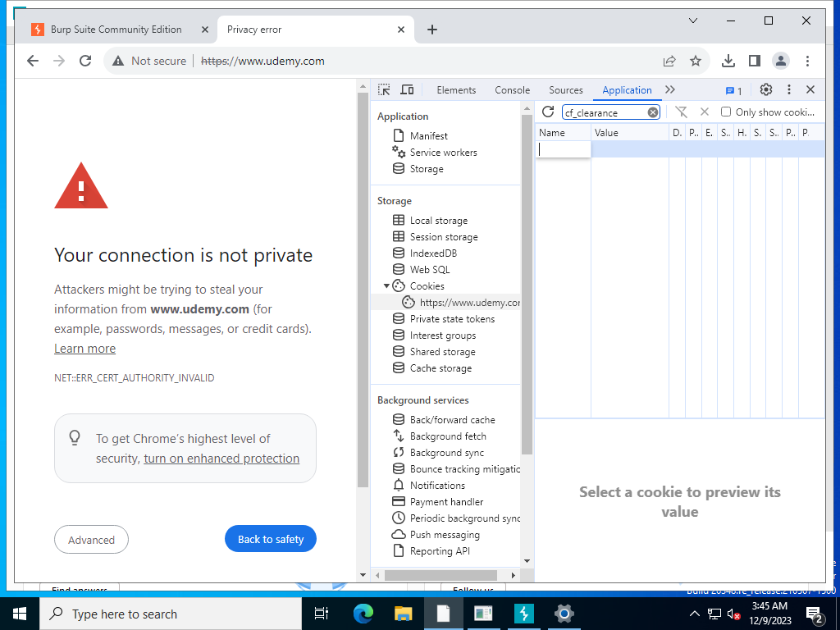Switch to Burp Suite Community Edition tab

[116, 30]
